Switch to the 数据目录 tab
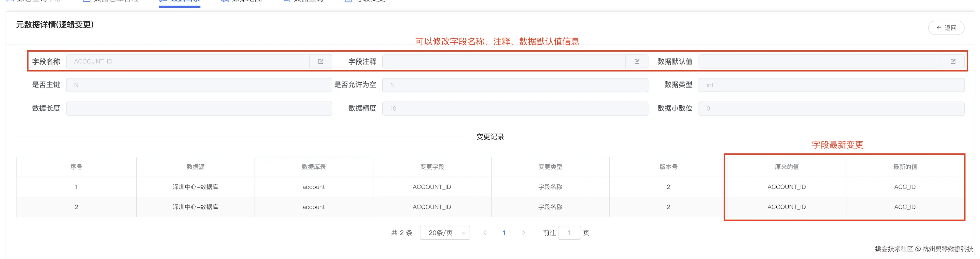 (179, 1)
